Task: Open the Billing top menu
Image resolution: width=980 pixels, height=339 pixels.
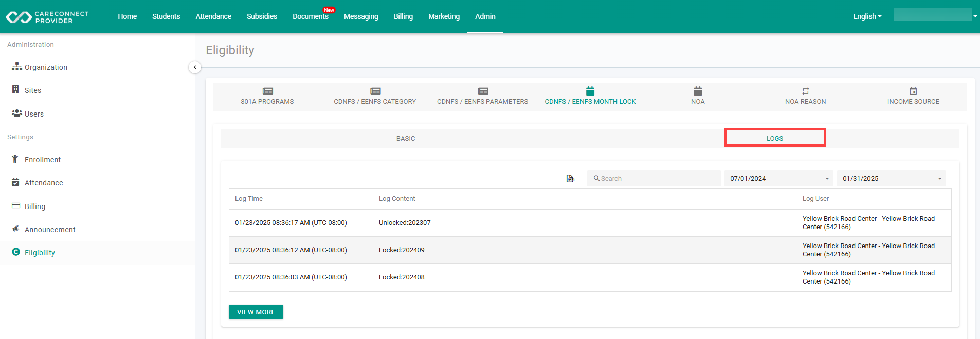Action: (x=403, y=16)
